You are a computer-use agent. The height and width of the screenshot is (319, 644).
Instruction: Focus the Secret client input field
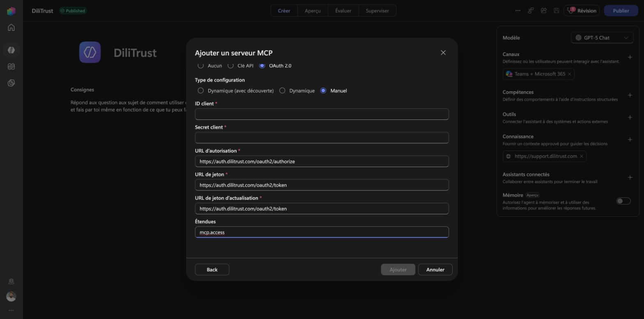(322, 138)
